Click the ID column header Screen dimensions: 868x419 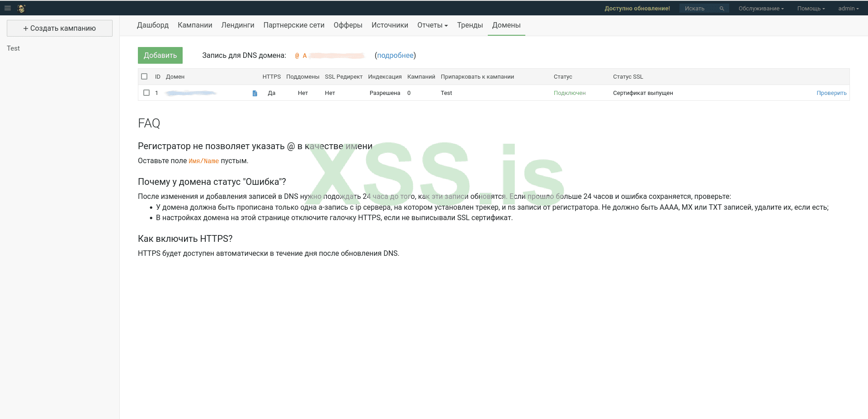(158, 77)
